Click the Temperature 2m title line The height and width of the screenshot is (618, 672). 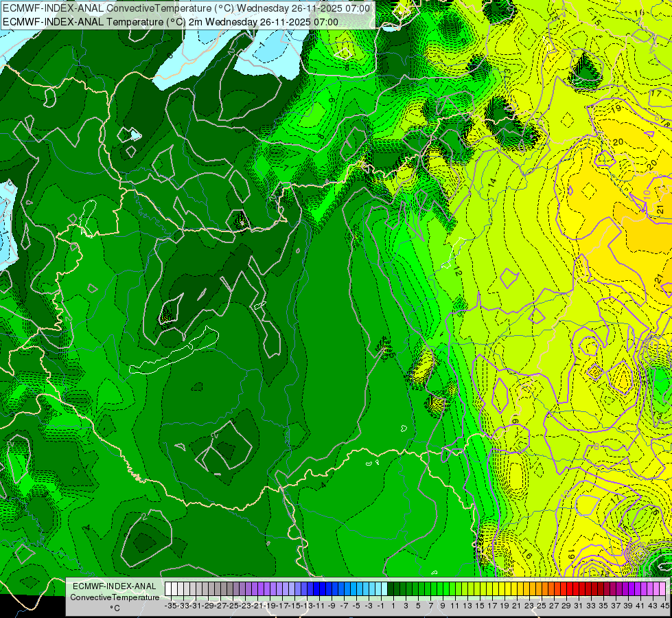coord(170,21)
